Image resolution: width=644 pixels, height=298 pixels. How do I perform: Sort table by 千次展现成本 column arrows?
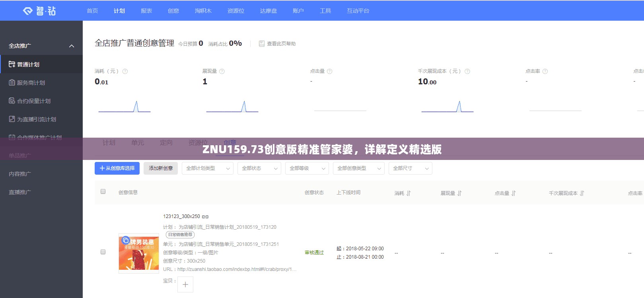pyautogui.click(x=582, y=193)
